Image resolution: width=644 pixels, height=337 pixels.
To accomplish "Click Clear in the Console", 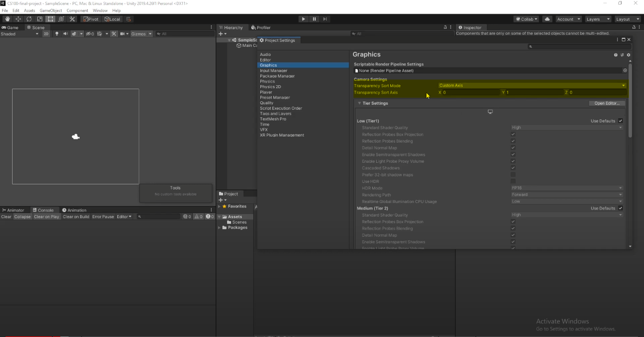I will 6,217.
